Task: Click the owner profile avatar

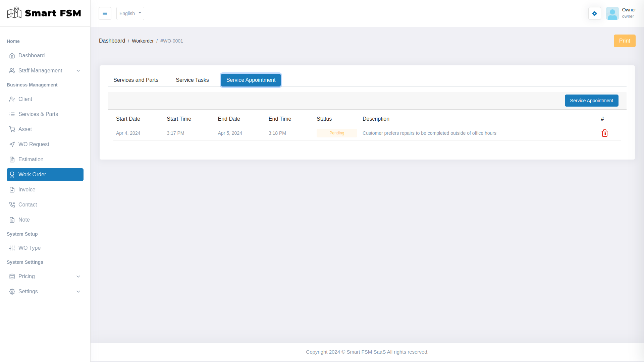Action: (x=612, y=13)
